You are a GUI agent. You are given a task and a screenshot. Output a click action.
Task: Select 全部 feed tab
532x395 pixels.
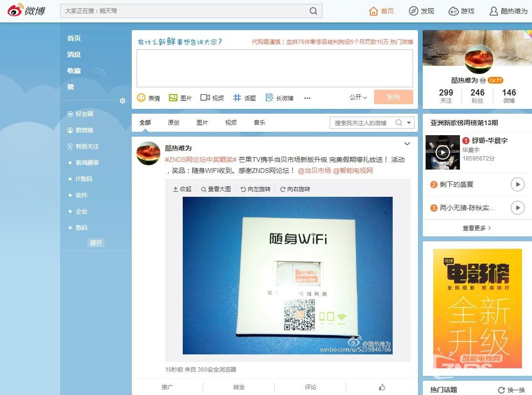click(145, 123)
